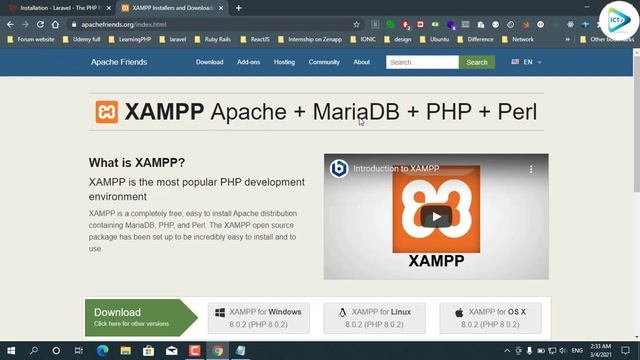The height and width of the screenshot is (360, 640).
Task: Show hidden bookmarks via double chevron
Action: pyautogui.click(x=567, y=39)
